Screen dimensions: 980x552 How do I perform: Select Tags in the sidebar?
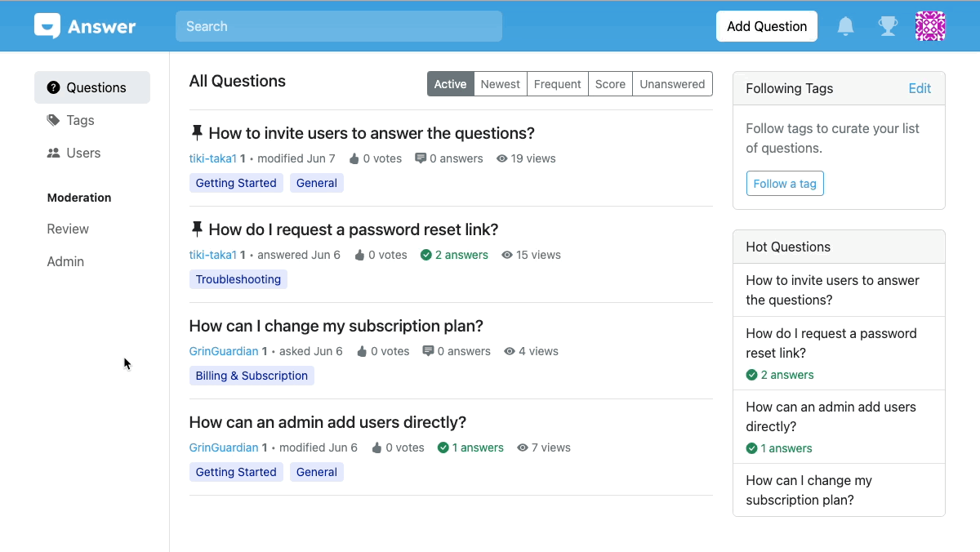pos(82,120)
